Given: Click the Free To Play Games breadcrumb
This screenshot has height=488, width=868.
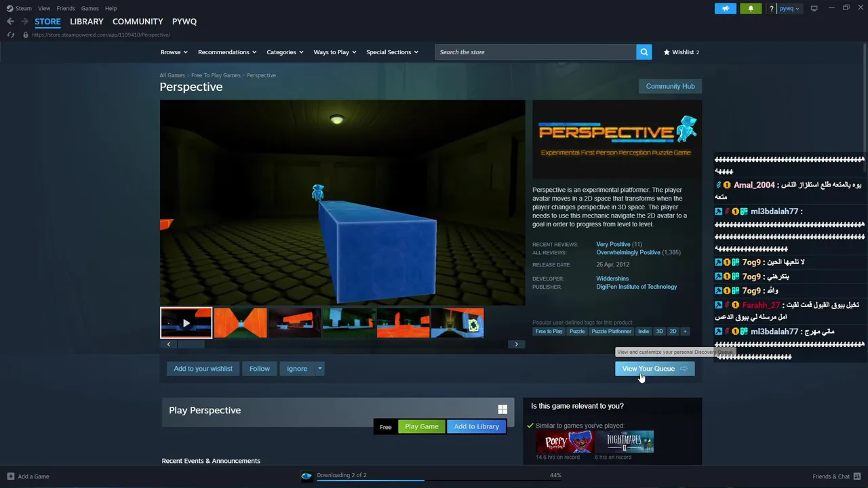Looking at the screenshot, I should [x=216, y=75].
